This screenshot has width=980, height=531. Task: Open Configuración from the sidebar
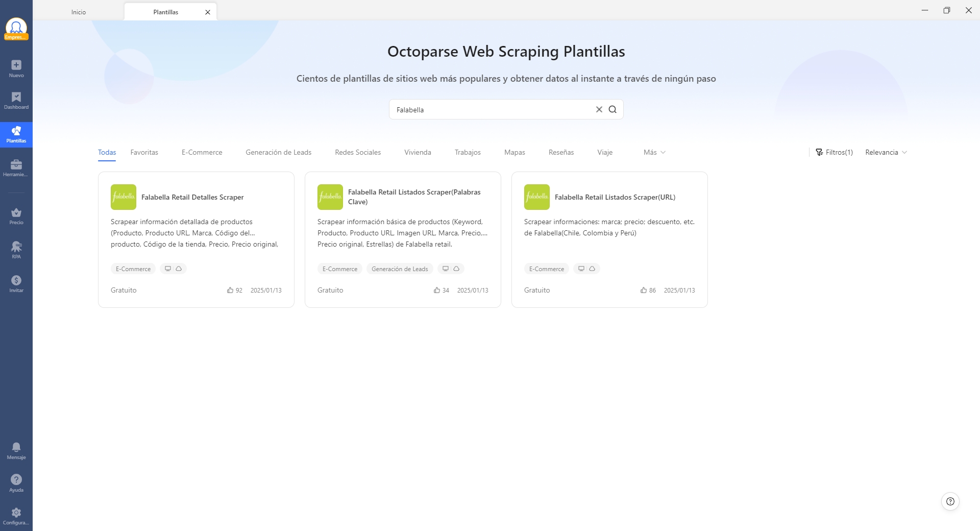tap(16, 516)
